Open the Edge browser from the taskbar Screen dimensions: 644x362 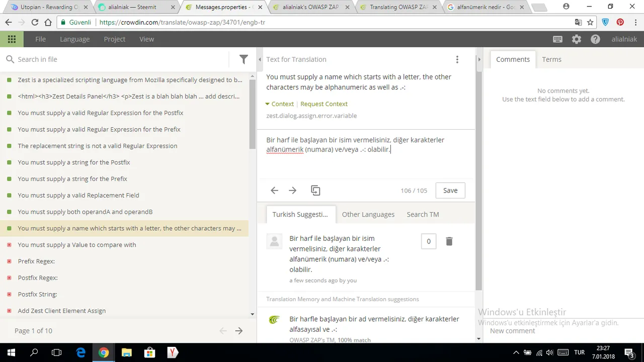(80, 352)
